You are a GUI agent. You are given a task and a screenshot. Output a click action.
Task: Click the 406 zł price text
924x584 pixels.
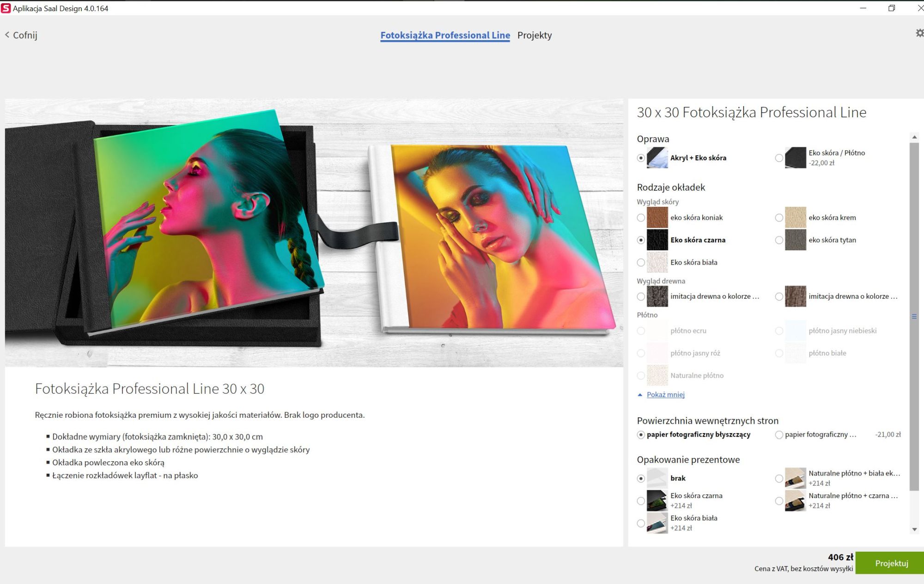click(840, 557)
